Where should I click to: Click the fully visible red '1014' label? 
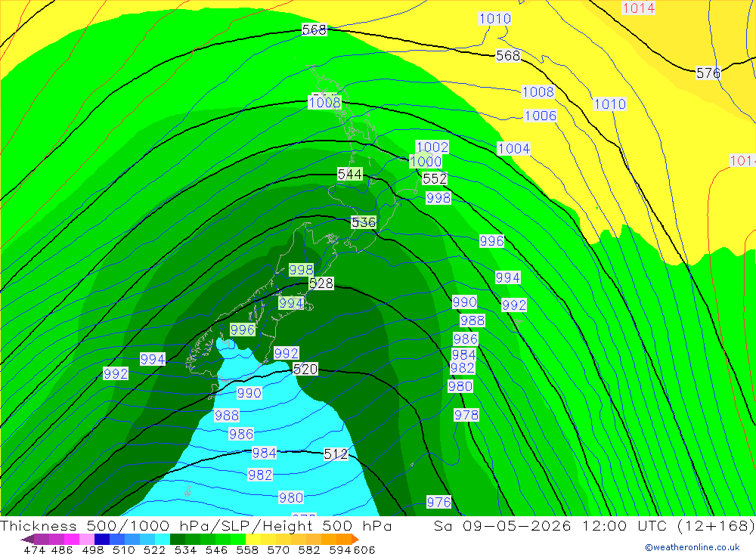point(638,8)
